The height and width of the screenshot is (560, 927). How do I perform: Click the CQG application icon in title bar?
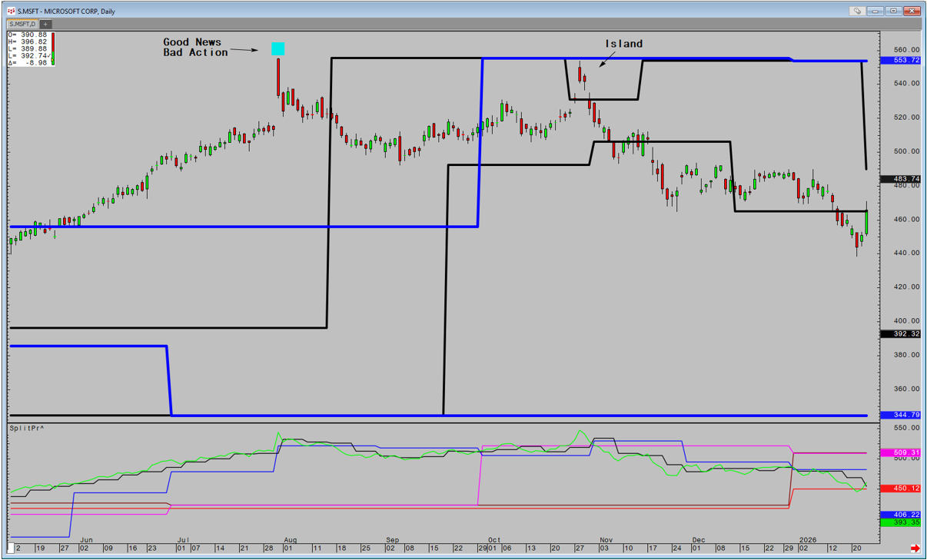[12, 11]
